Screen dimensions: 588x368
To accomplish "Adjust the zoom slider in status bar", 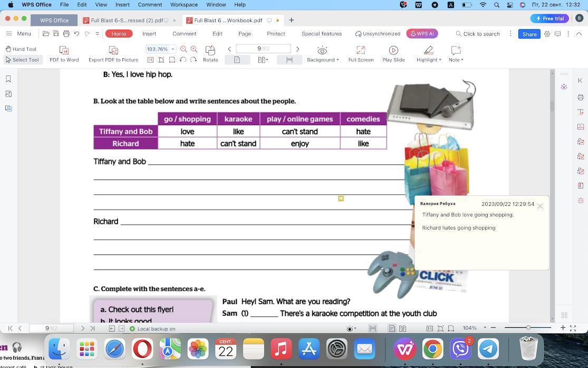I will (528, 328).
